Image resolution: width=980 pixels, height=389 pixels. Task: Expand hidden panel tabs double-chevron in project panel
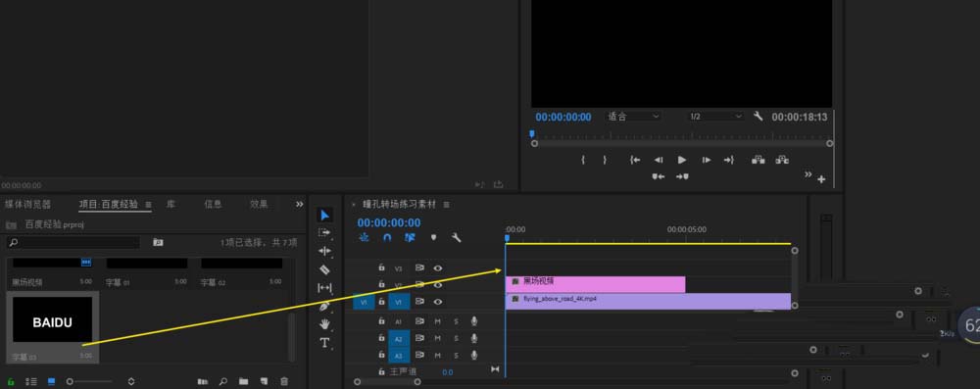(x=299, y=204)
